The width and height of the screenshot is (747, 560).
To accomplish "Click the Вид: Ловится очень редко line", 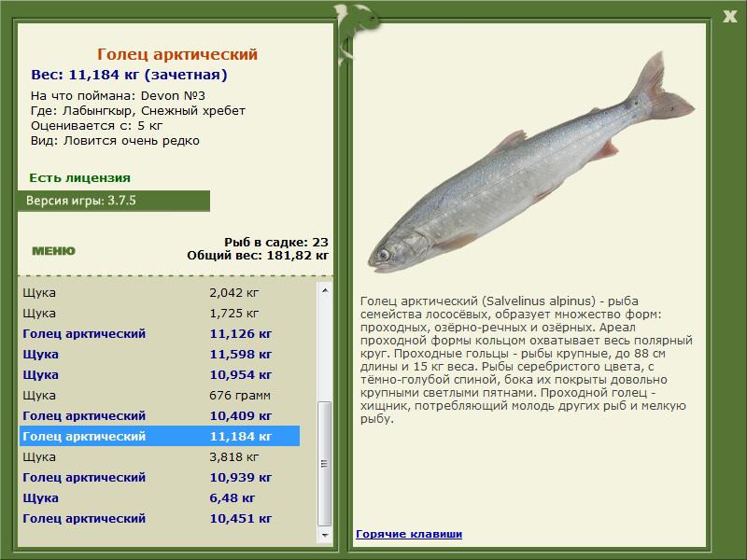I will tap(115, 141).
